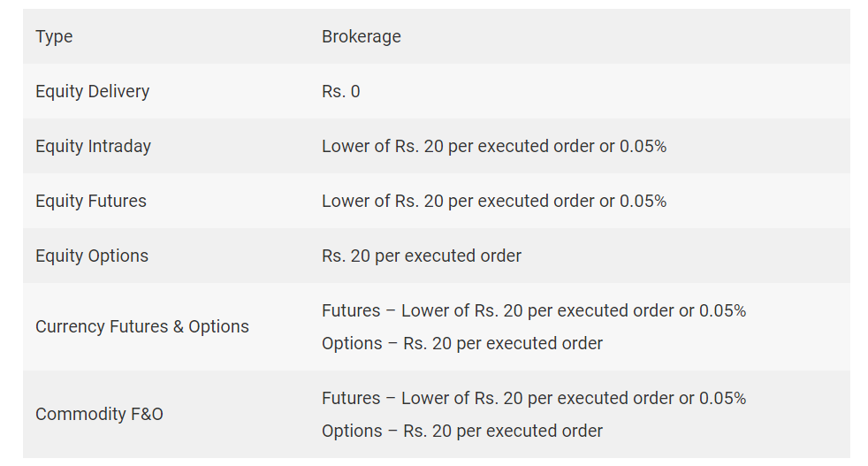Select the Equity Options row label

[x=92, y=256]
